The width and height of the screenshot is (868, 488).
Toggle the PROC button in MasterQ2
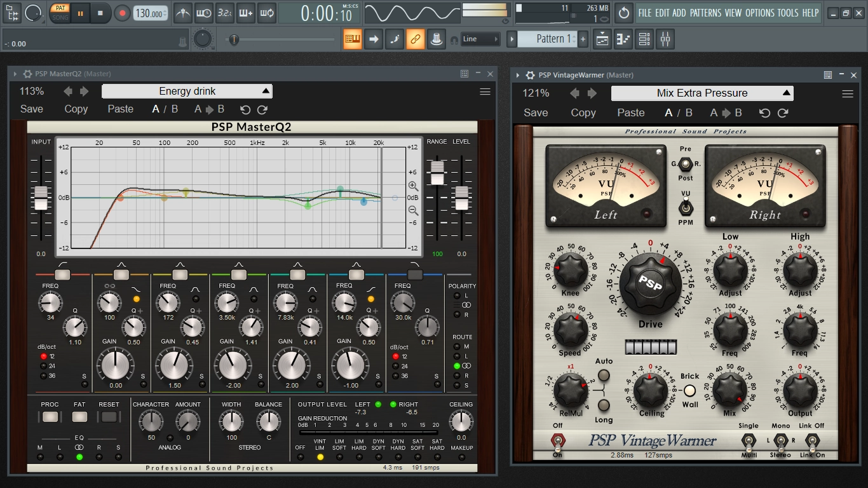point(50,417)
